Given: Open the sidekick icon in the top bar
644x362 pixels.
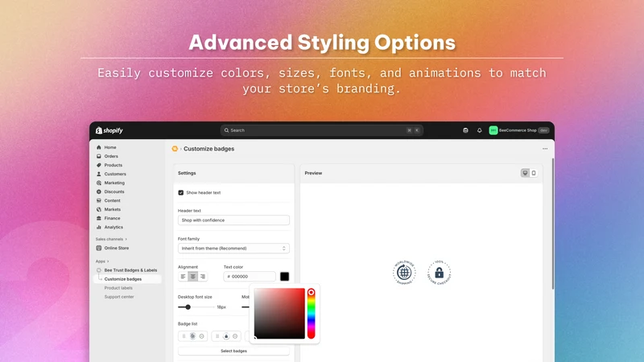Looking at the screenshot, I should [465, 130].
